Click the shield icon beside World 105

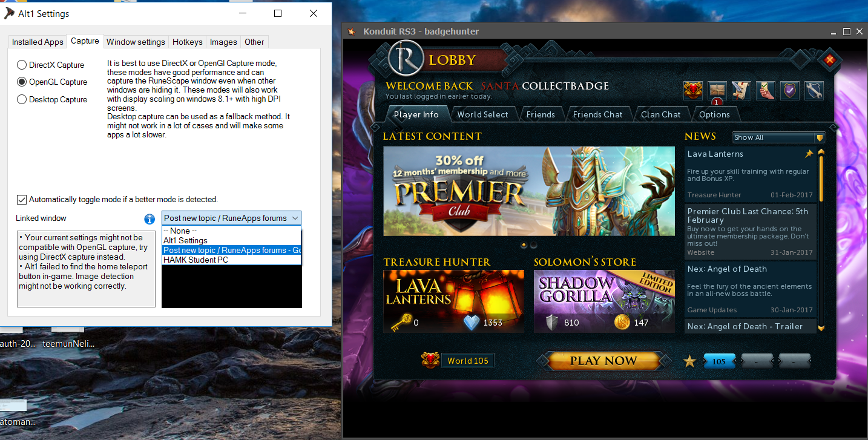click(x=430, y=360)
